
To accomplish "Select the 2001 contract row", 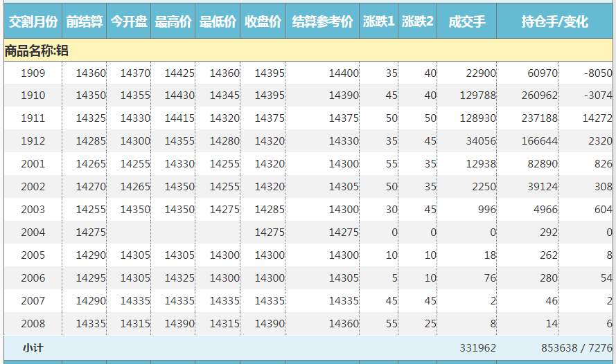I will pyautogui.click(x=33, y=164).
